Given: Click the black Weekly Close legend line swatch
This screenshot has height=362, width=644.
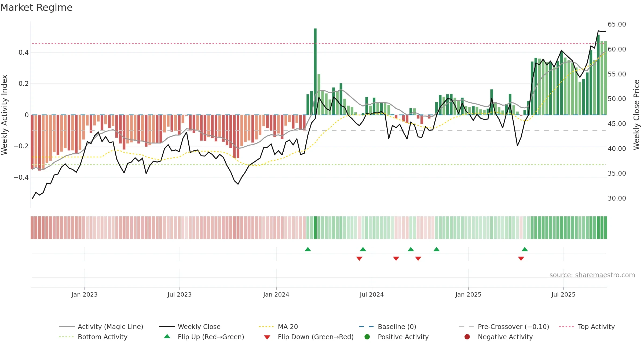Looking at the screenshot, I should pyautogui.click(x=167, y=327).
